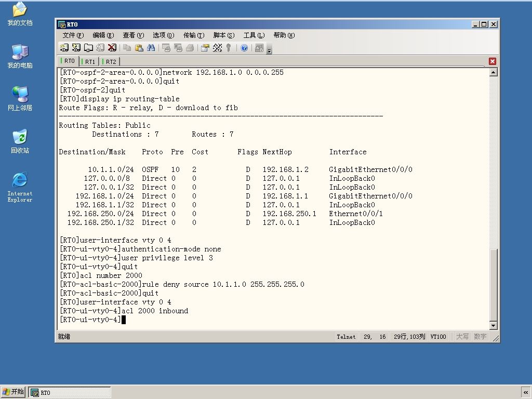Click the Quick Connect lightning icon
532x399 pixels.
[x=76, y=48]
